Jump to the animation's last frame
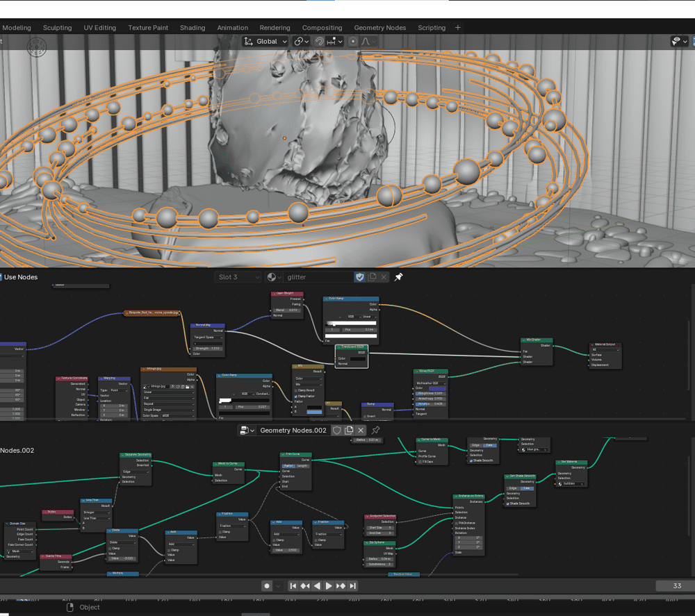The height and width of the screenshot is (616, 695). (x=353, y=586)
